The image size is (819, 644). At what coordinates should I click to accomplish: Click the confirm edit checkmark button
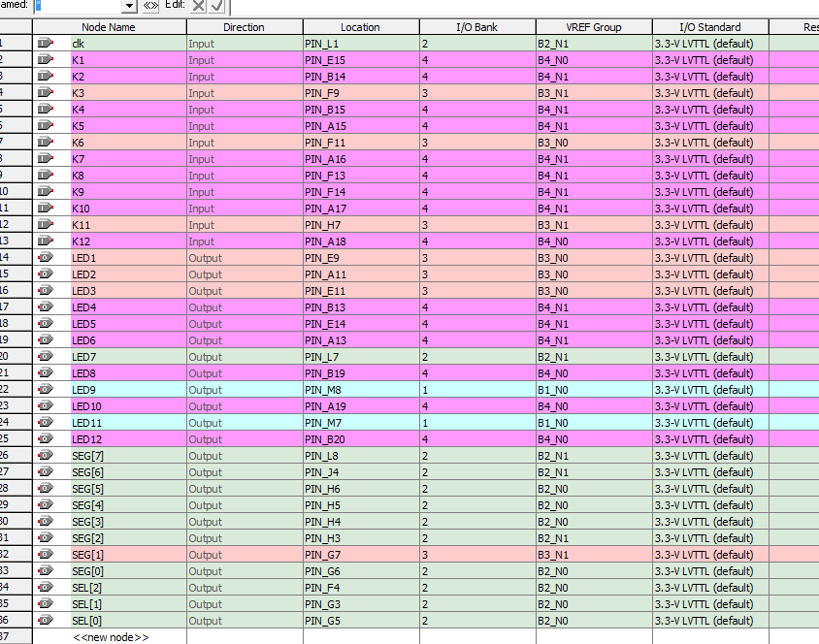216,6
